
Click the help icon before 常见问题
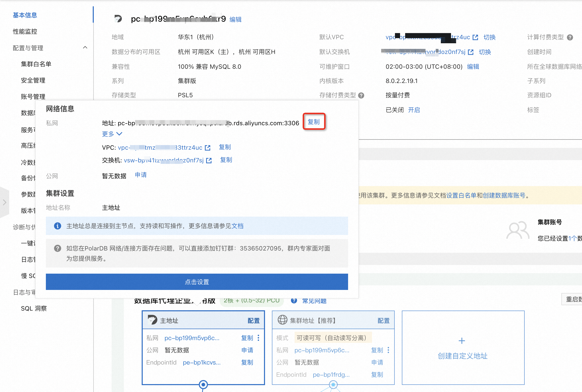click(x=294, y=301)
